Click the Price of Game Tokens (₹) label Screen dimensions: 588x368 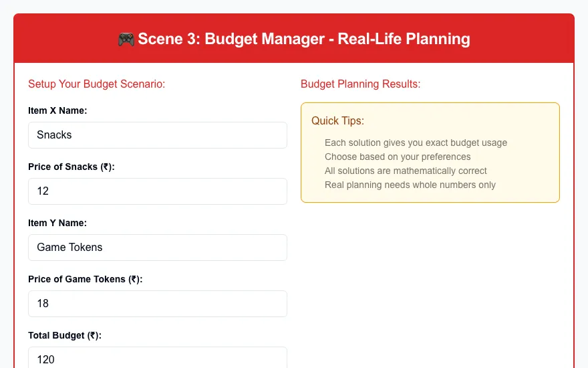pyautogui.click(x=85, y=279)
